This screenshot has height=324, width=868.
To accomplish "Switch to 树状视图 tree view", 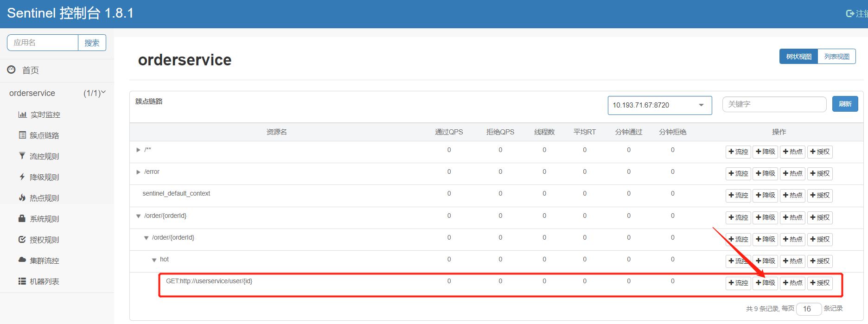I will (x=799, y=57).
